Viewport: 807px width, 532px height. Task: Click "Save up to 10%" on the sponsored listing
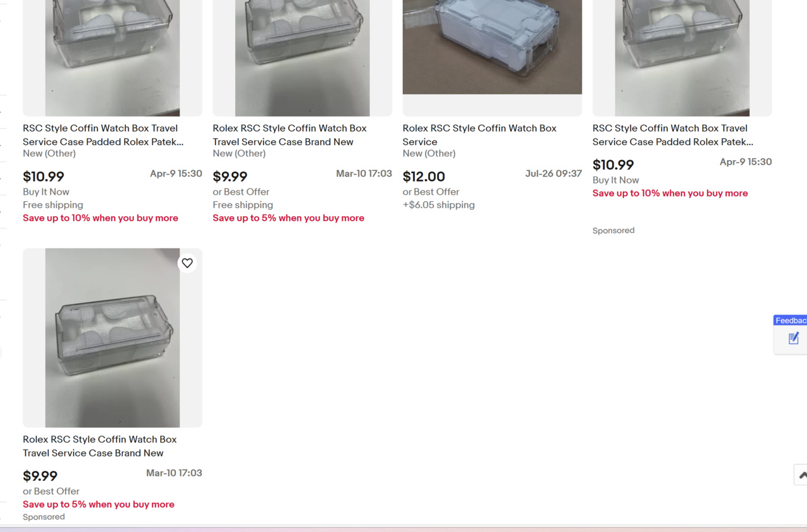click(670, 194)
